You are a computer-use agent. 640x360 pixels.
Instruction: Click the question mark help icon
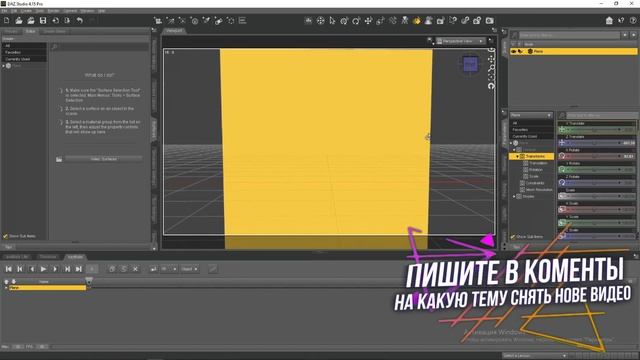[x=633, y=20]
